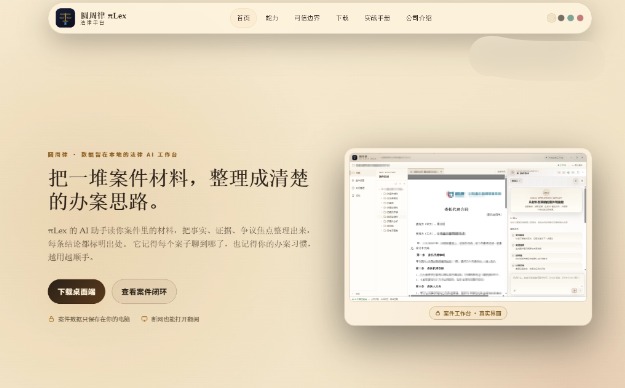Click the monitor icon below 查看案件闭环

click(x=144, y=319)
